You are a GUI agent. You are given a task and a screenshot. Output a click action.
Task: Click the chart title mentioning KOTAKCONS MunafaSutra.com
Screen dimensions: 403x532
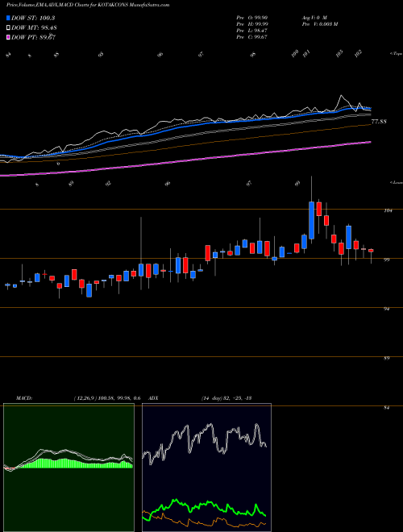tap(88, 5)
